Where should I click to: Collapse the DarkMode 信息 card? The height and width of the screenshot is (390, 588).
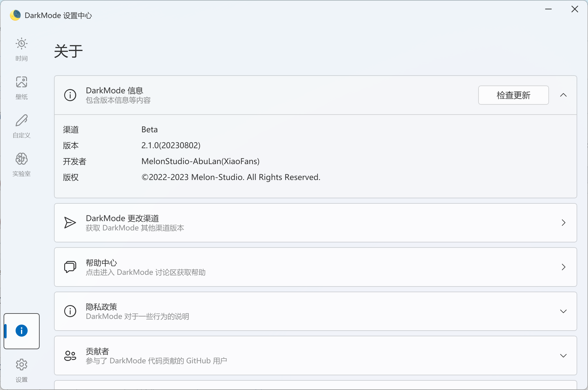click(x=563, y=95)
